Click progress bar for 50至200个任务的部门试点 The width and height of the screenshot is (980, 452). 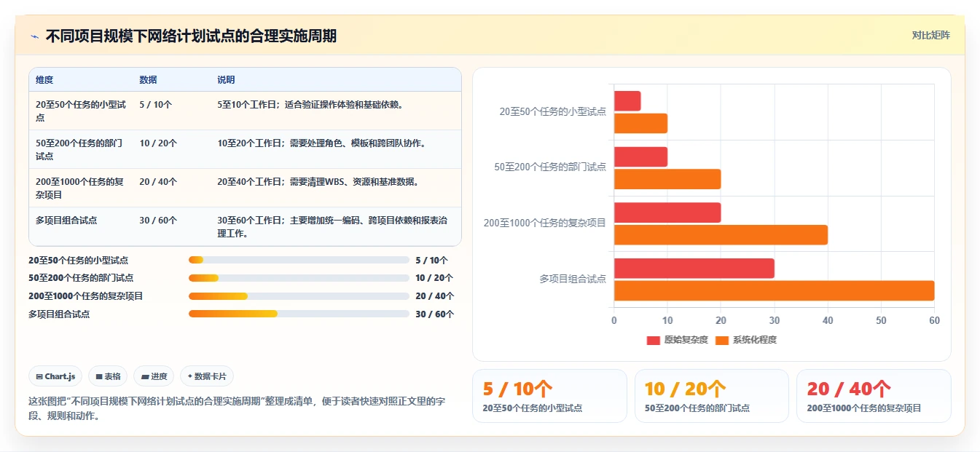[299, 278]
